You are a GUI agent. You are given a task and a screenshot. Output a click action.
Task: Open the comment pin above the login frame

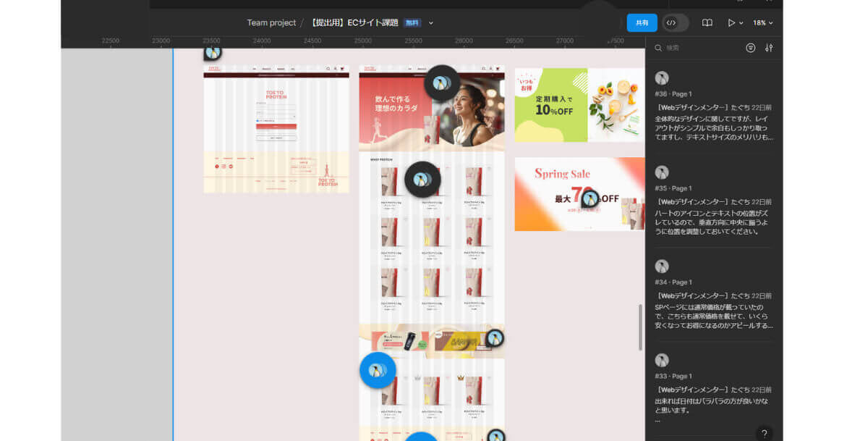213,52
